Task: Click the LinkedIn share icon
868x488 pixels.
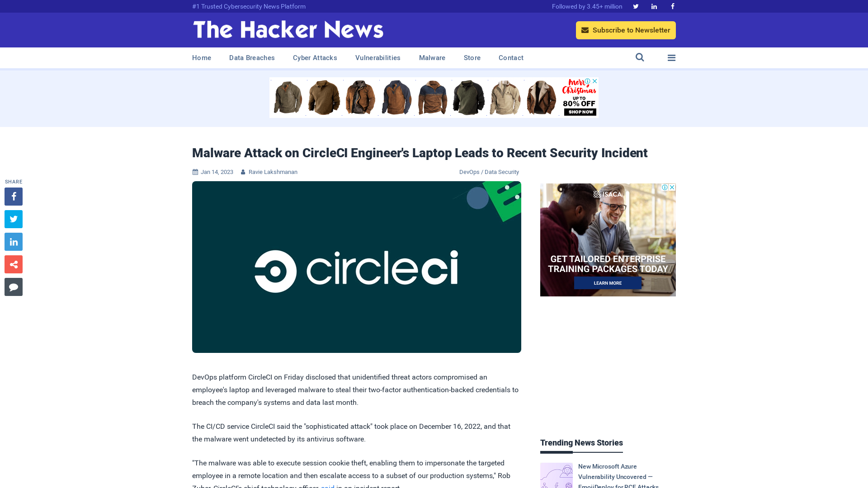Action: (x=13, y=241)
